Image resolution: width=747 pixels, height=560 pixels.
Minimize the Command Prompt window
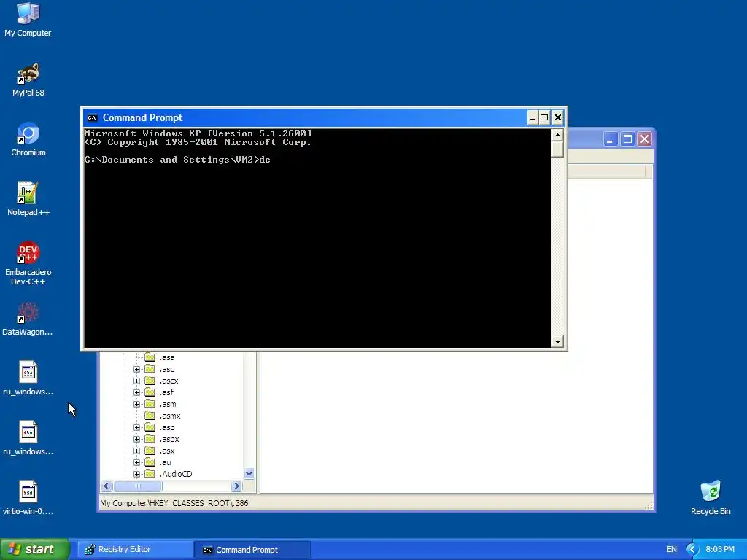pos(533,117)
